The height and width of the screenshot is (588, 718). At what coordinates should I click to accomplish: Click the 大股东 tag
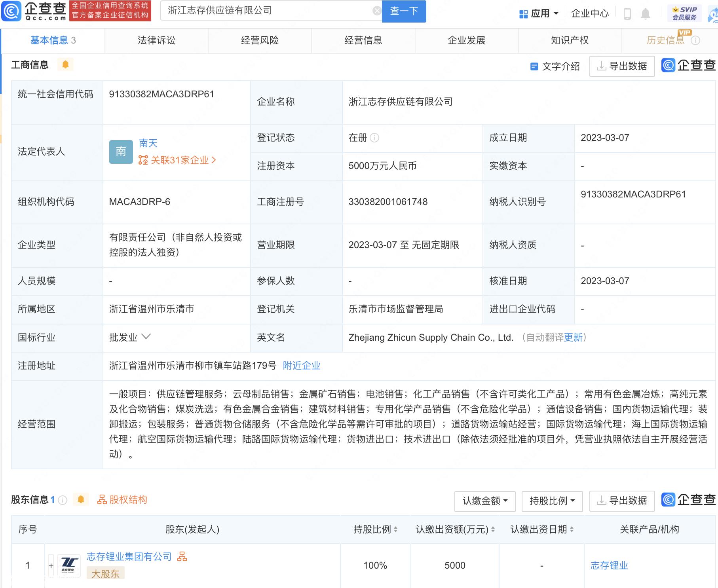pyautogui.click(x=105, y=573)
